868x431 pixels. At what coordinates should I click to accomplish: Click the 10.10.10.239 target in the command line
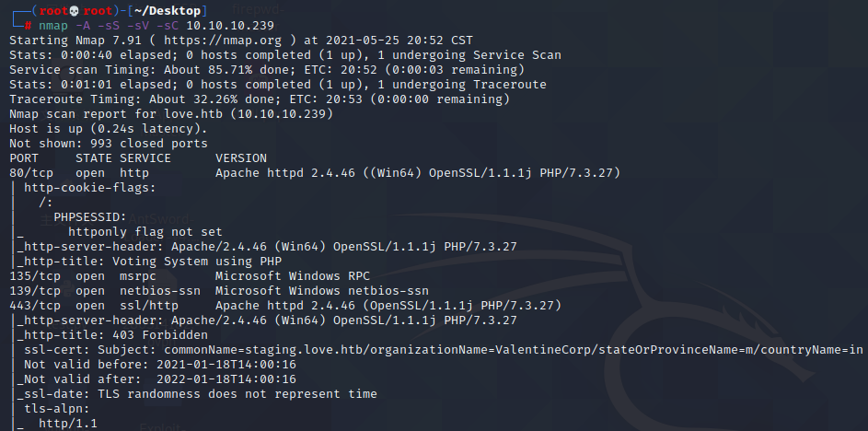tap(230, 26)
